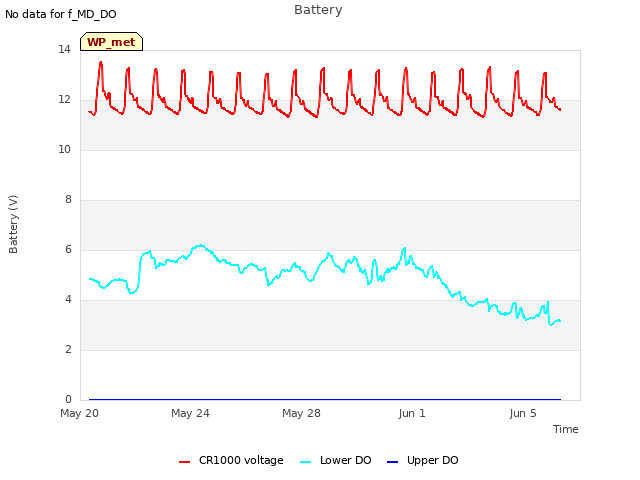Click the y-axis value 2
This screenshot has width=640, height=480.
(68, 349)
